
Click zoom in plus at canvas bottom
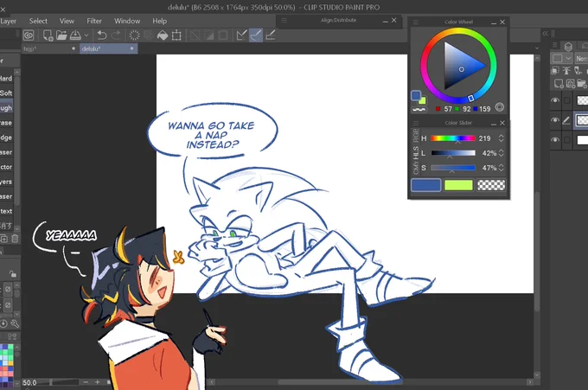97,382
